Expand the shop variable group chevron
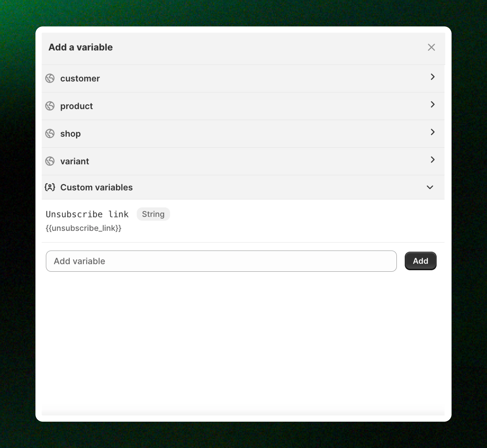 point(432,132)
